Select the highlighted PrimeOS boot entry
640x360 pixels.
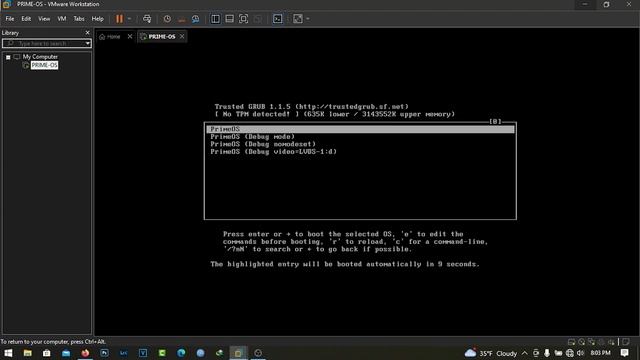(360, 129)
